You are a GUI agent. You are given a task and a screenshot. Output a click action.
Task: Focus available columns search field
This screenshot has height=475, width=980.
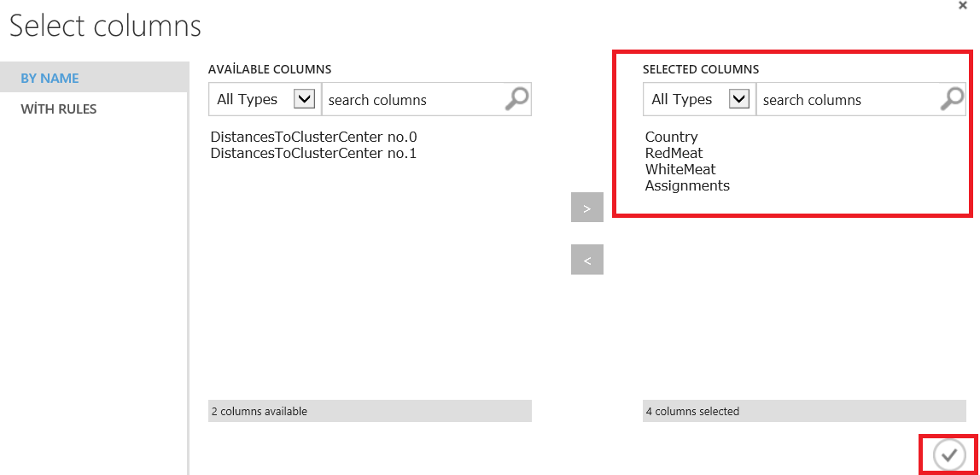410,100
